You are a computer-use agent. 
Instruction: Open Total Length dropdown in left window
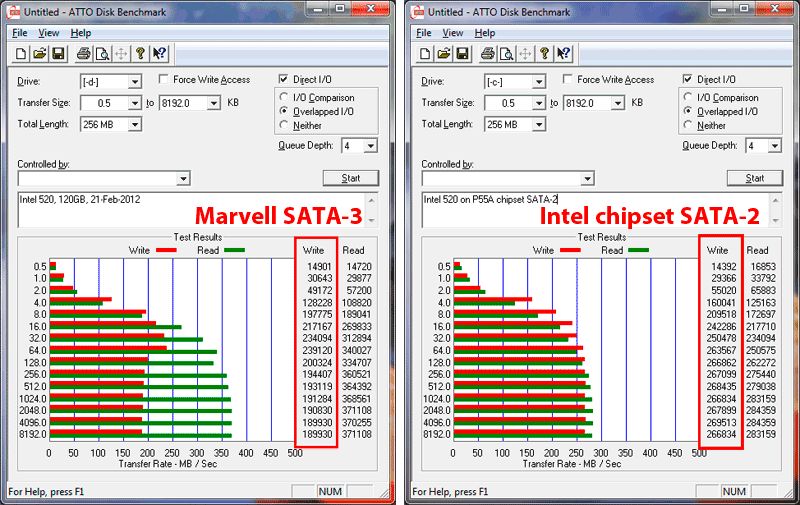(x=135, y=124)
